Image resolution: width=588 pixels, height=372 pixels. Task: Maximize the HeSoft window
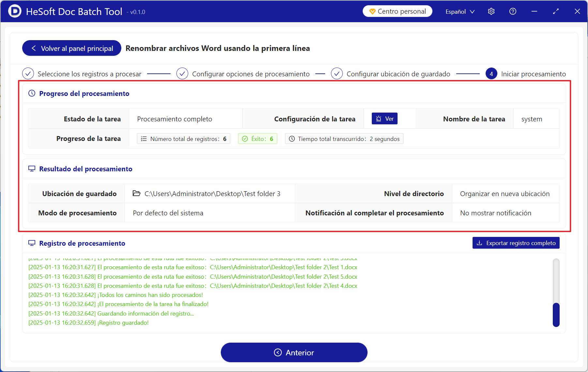(x=556, y=11)
